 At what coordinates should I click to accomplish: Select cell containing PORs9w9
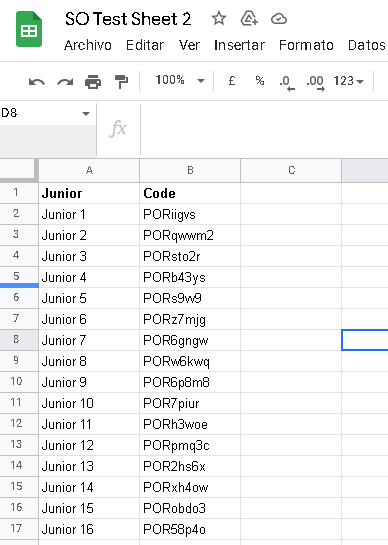[190, 298]
